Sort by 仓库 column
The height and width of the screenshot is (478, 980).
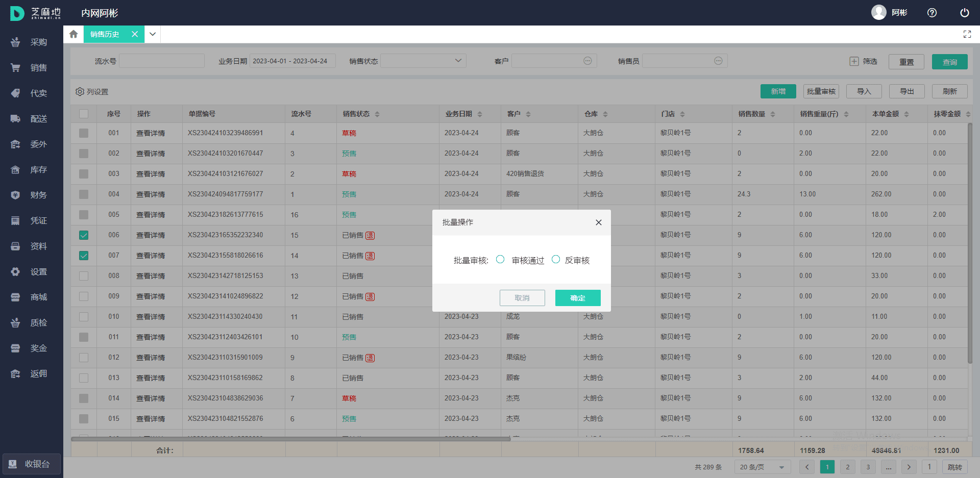click(605, 114)
